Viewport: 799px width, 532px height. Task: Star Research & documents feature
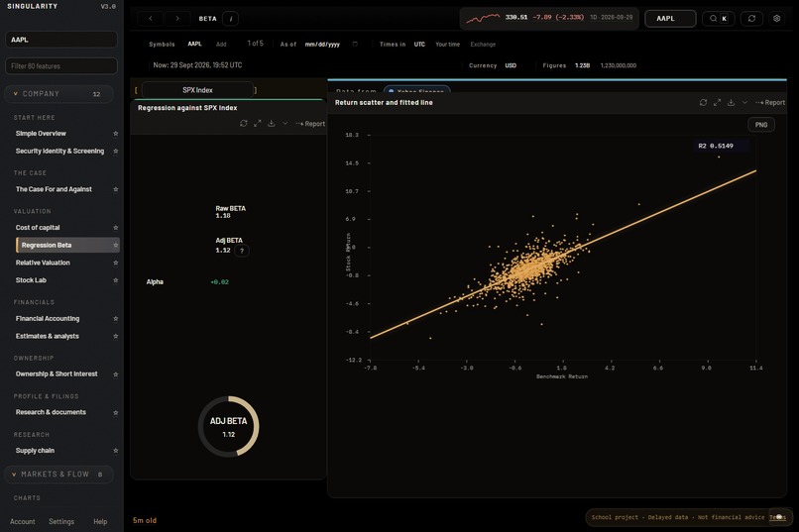[116, 412]
